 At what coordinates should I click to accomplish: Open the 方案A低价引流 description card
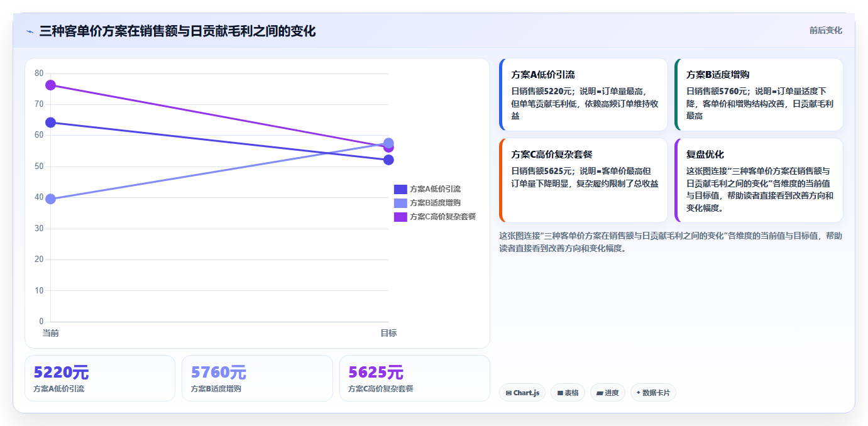(x=583, y=95)
